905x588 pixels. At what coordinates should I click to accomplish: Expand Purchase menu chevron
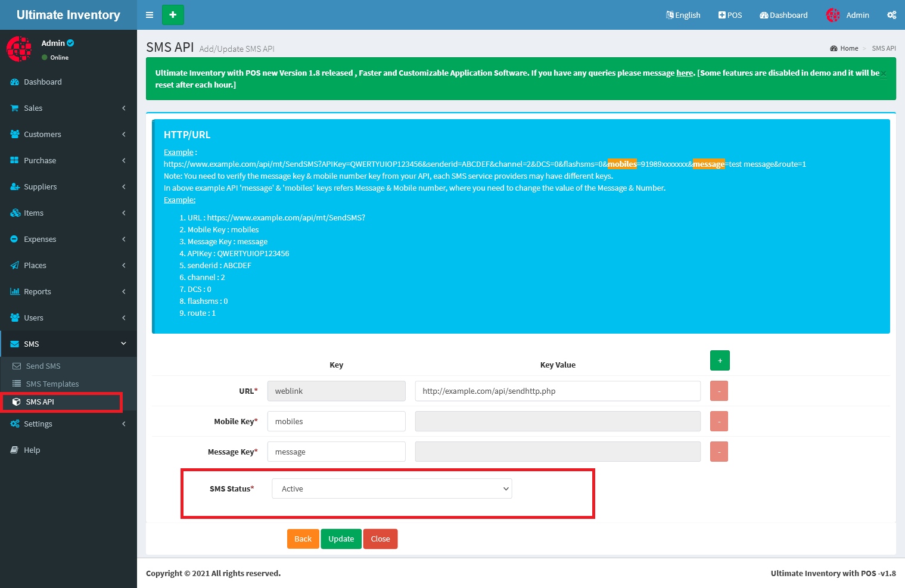(124, 161)
